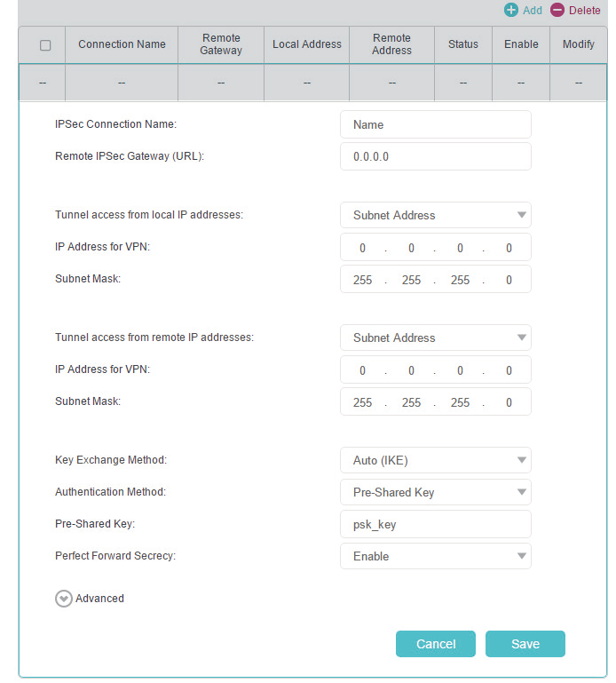Image resolution: width=616 pixels, height=683 pixels.
Task: Expand the Advanced settings section
Action: click(x=63, y=599)
